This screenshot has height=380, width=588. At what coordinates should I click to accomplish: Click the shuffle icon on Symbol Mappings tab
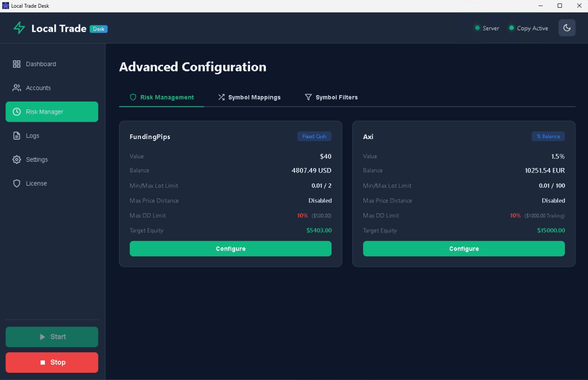(221, 97)
